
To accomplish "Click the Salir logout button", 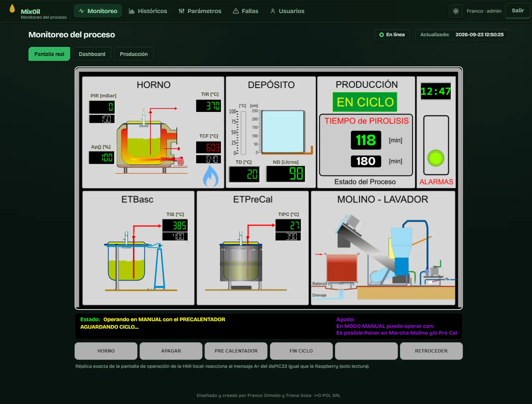I will point(518,10).
